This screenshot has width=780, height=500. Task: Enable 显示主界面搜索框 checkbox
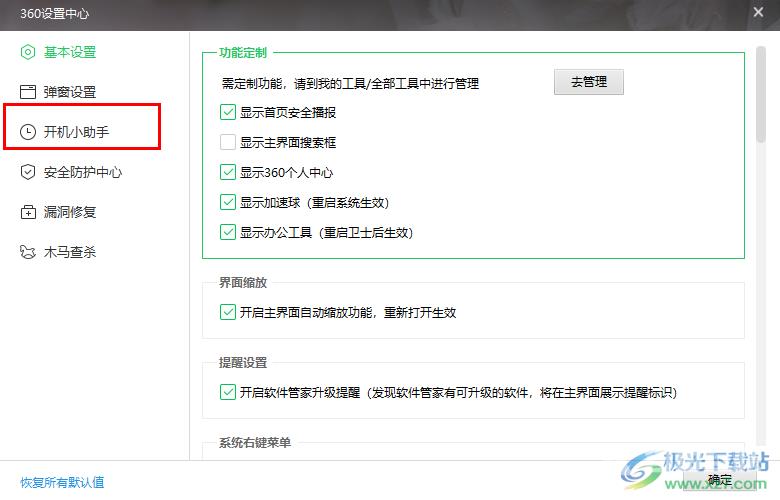pos(228,142)
